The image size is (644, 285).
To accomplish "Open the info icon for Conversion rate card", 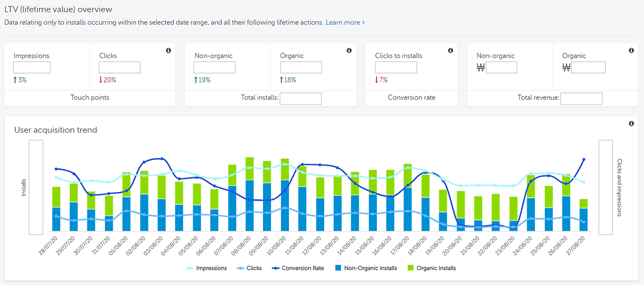I will coord(450,50).
